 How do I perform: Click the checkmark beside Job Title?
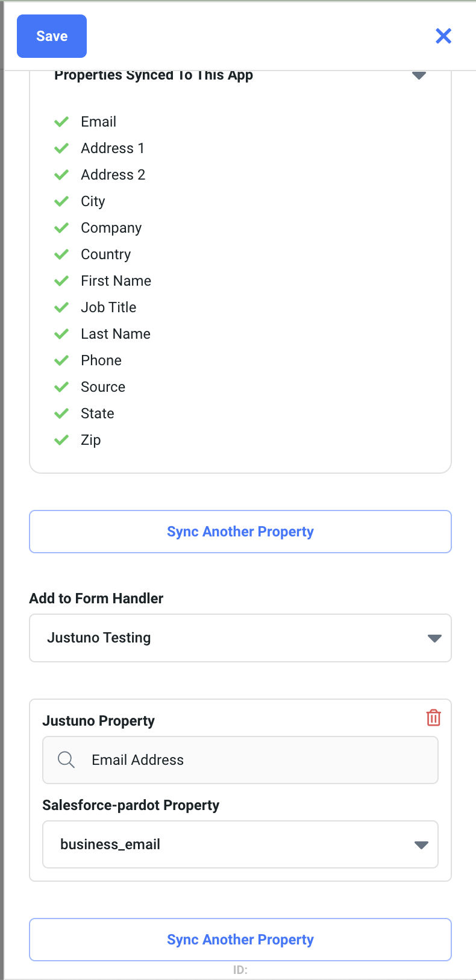click(61, 307)
